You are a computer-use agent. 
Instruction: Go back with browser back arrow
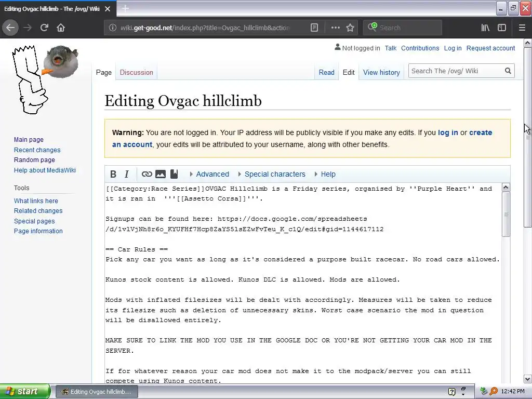coord(10,28)
